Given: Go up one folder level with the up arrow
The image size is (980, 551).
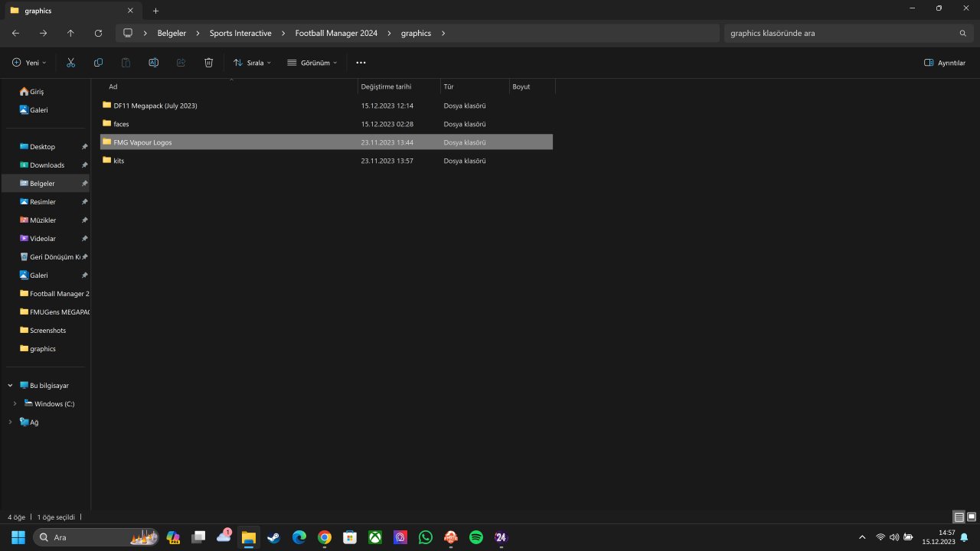Looking at the screenshot, I should [70, 33].
